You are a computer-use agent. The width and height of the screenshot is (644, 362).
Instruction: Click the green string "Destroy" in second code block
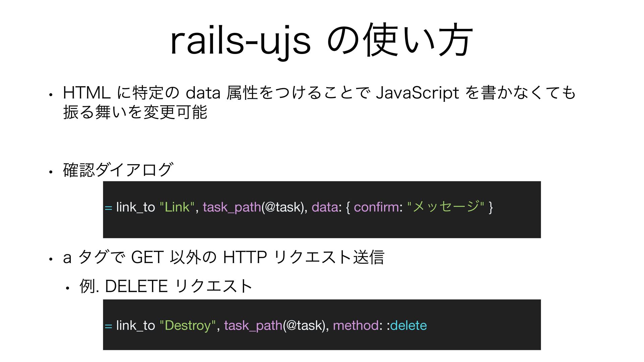pyautogui.click(x=188, y=325)
